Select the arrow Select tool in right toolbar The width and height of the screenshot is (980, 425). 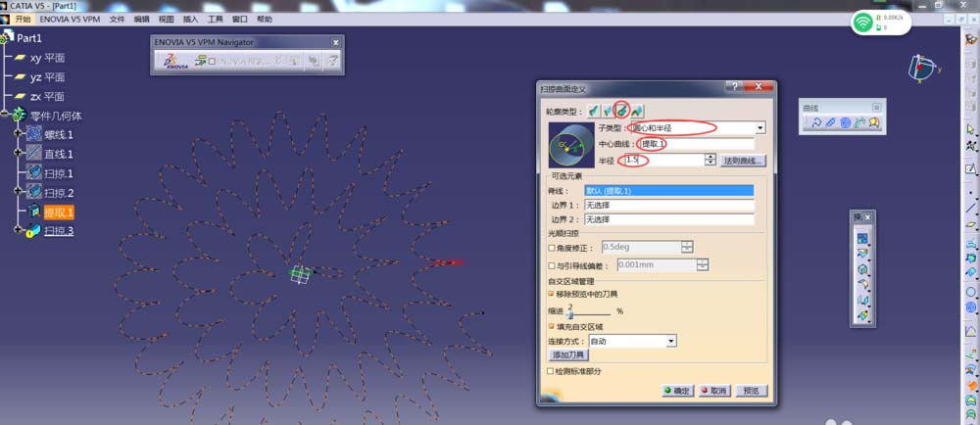click(x=970, y=129)
